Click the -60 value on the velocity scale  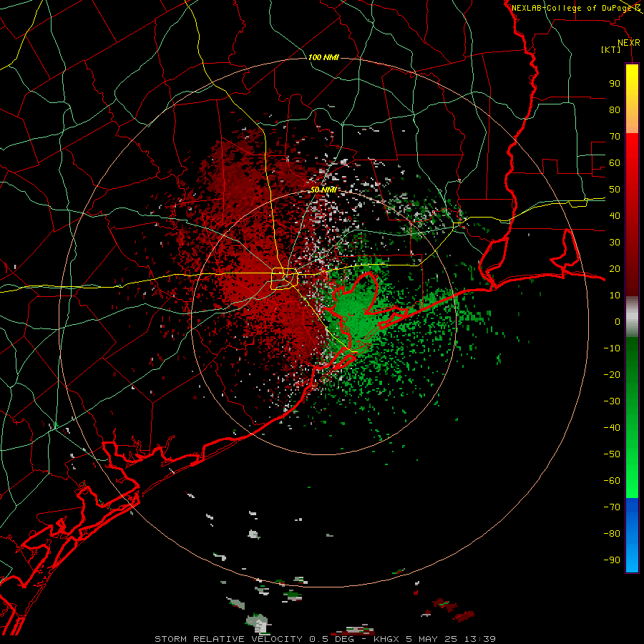[612, 481]
